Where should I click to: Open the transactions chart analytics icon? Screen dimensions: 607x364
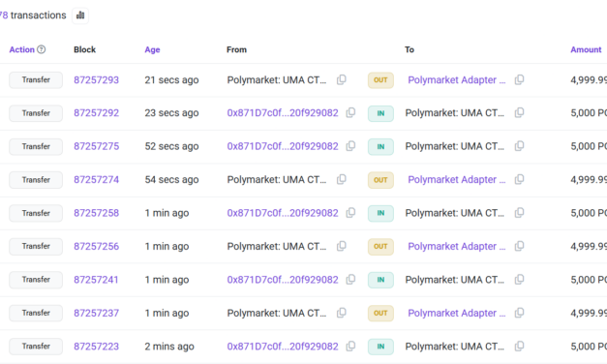pyautogui.click(x=80, y=15)
